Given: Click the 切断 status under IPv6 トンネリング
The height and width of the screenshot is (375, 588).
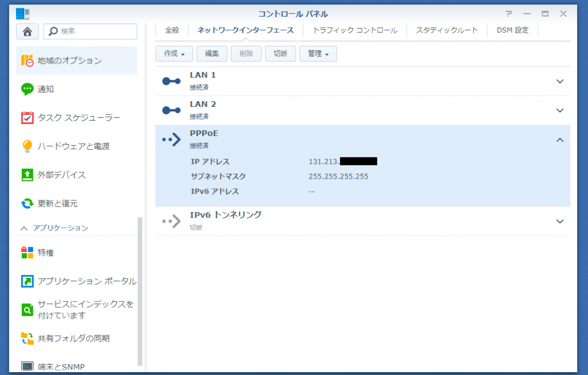Looking at the screenshot, I should tap(196, 227).
